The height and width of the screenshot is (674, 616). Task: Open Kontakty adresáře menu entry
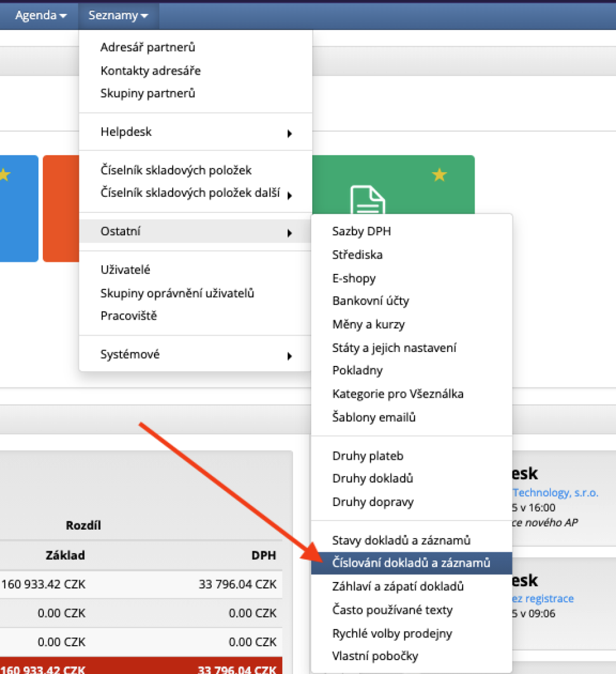(150, 70)
